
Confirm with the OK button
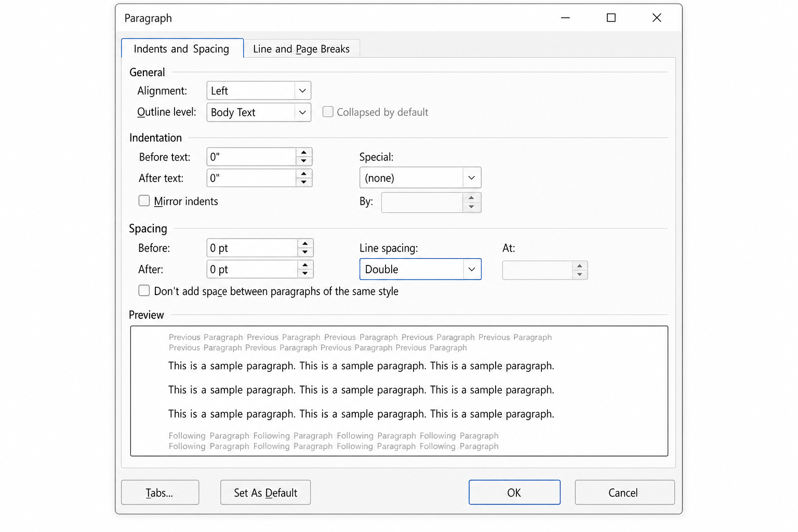click(514, 493)
